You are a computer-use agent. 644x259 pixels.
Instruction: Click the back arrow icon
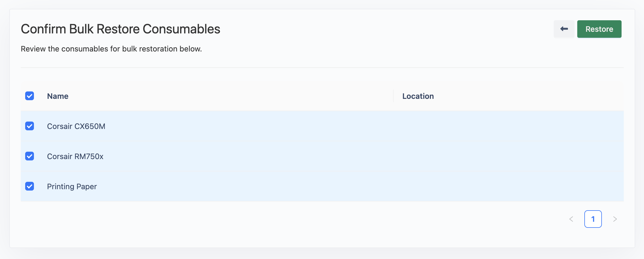click(x=564, y=29)
